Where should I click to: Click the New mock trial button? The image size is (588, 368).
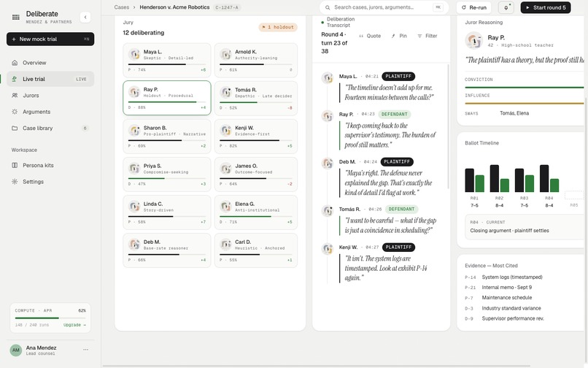coord(50,39)
